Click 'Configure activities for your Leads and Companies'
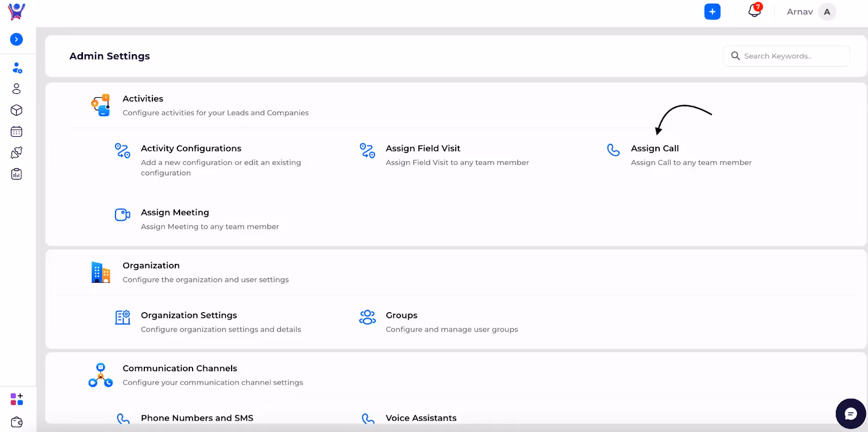This screenshot has width=868, height=432. pyautogui.click(x=215, y=113)
